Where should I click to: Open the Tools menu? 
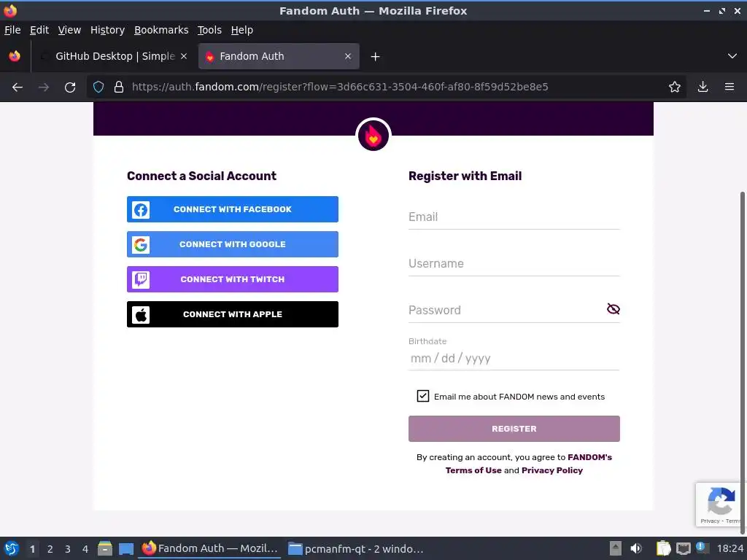coord(209,30)
